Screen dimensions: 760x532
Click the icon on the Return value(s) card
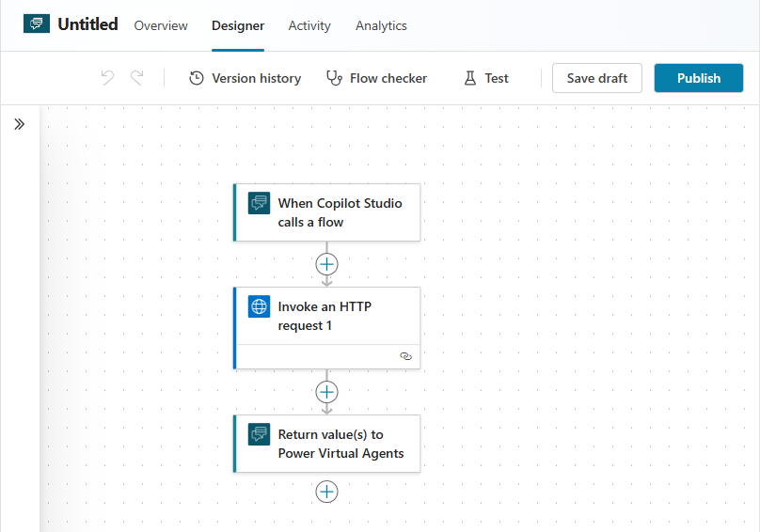click(x=260, y=434)
